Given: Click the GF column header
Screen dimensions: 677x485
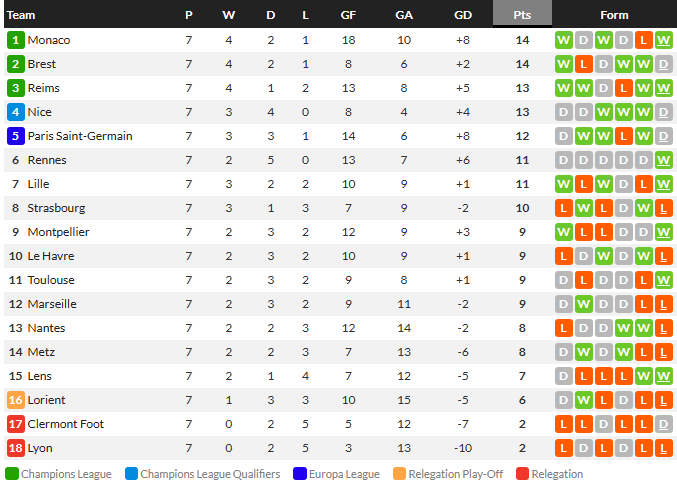Looking at the screenshot, I should pyautogui.click(x=348, y=15).
